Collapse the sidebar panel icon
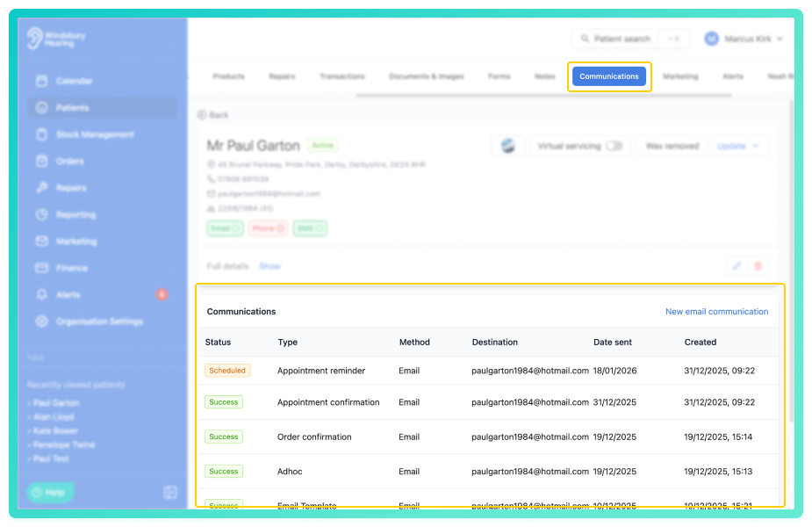Image resolution: width=812 pixels, height=527 pixels. [x=170, y=492]
